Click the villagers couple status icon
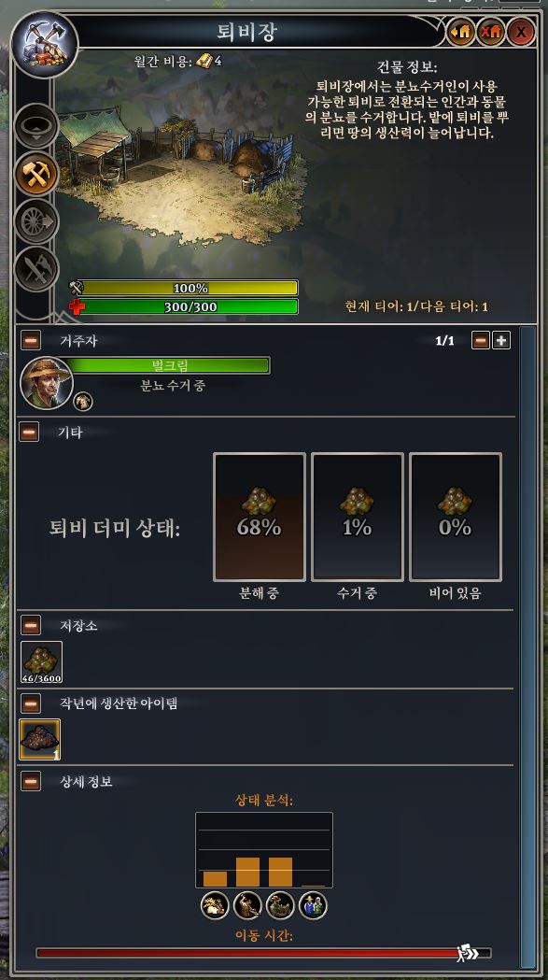The image size is (548, 980). tap(313, 905)
